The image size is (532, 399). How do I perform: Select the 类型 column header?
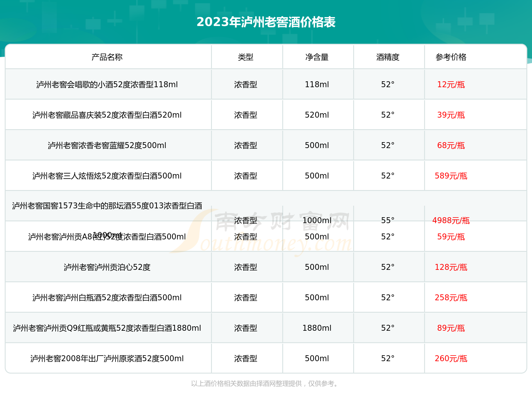tap(246, 57)
